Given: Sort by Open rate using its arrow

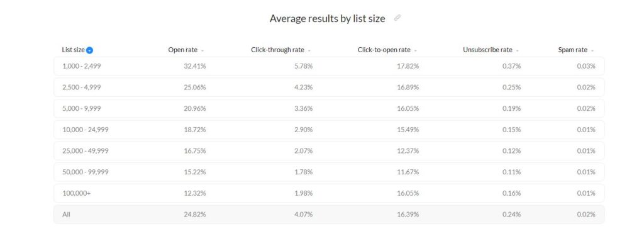Looking at the screenshot, I should point(203,50).
